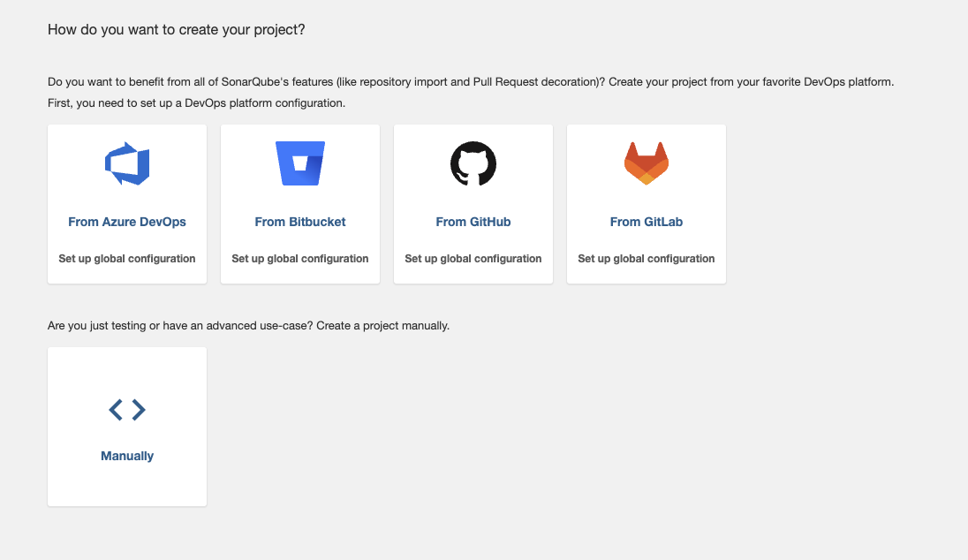The height and width of the screenshot is (560, 968).
Task: Click the text 'Are you just testing or have an advanced use-case?'
Action: pos(180,325)
